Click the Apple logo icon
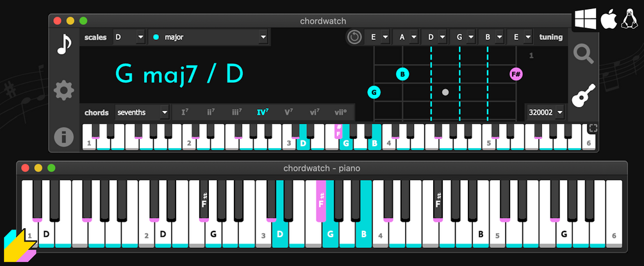 608,19
